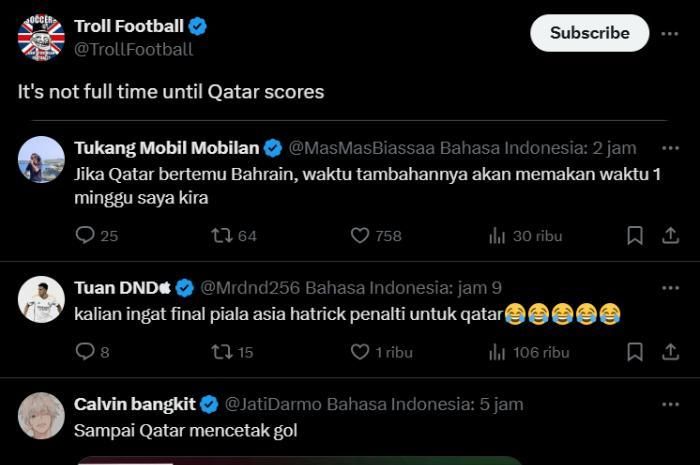Open Troll Football's profile avatar
This screenshot has width=700, height=465.
(41, 37)
